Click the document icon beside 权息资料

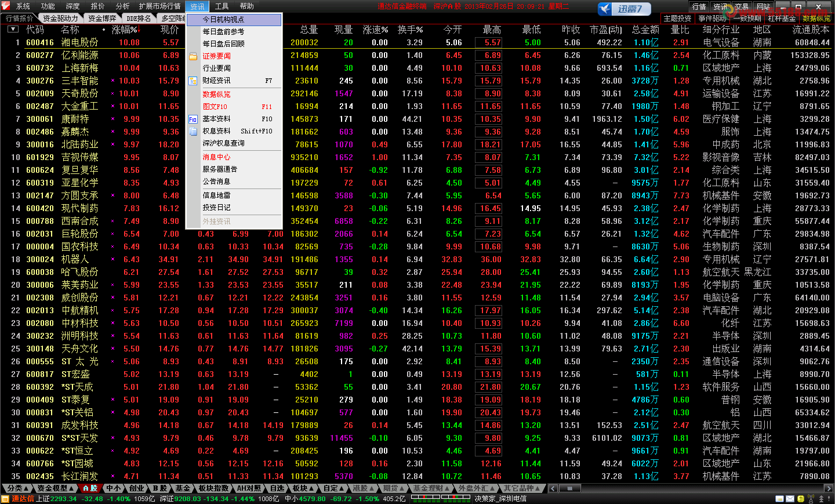(x=193, y=132)
